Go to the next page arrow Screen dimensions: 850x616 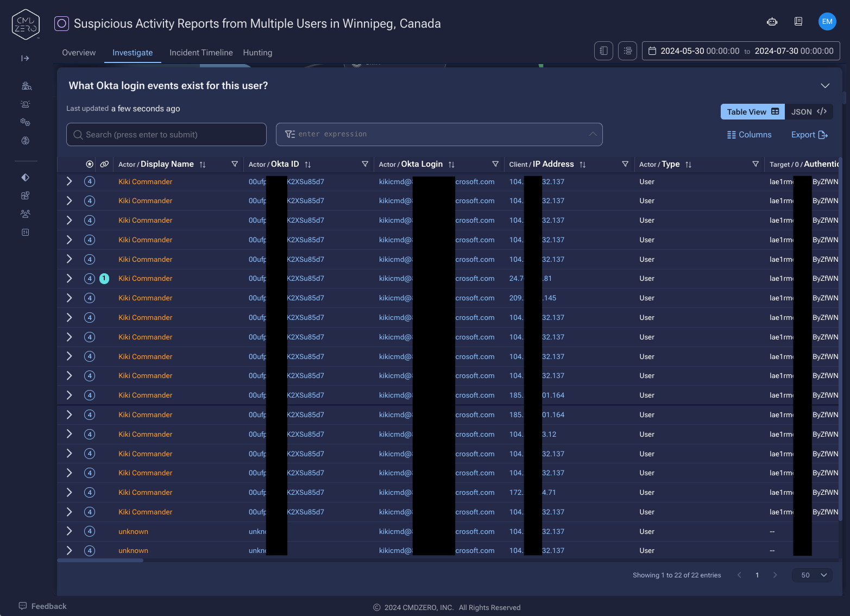pos(775,575)
